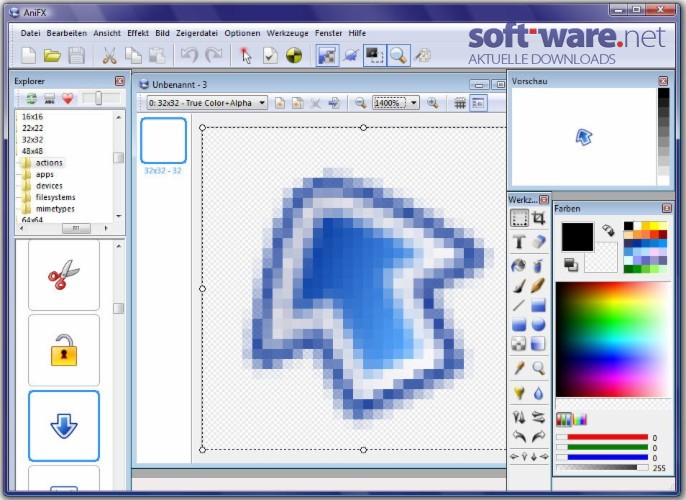Toggle the pixel grid button
This screenshot has width=686, height=500.
pyautogui.click(x=459, y=103)
